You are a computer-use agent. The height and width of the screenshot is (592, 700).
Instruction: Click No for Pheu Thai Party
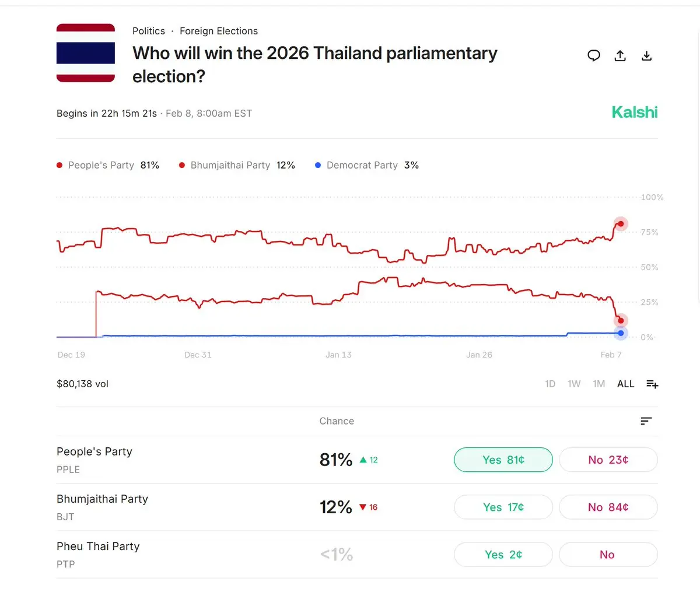click(608, 555)
